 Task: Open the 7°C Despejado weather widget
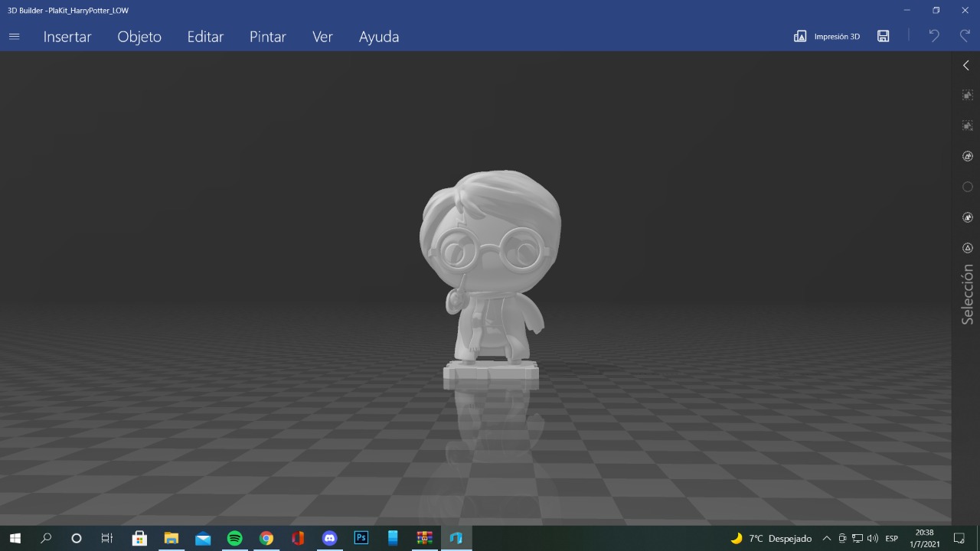click(x=771, y=538)
